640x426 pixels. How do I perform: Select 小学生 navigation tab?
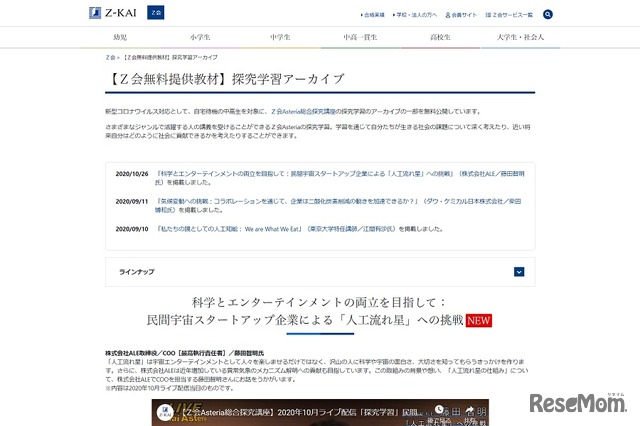pos(200,37)
